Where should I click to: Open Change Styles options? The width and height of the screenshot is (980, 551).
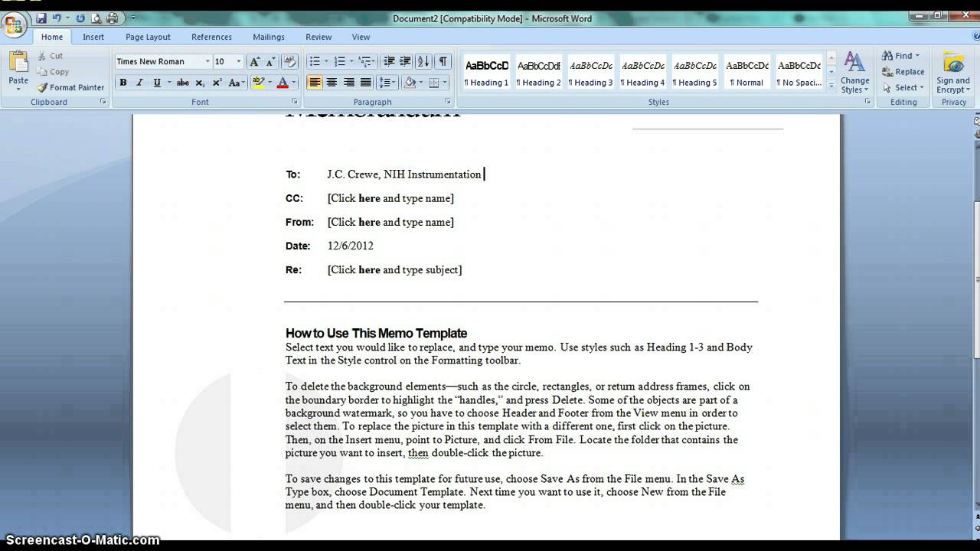[x=854, y=73]
